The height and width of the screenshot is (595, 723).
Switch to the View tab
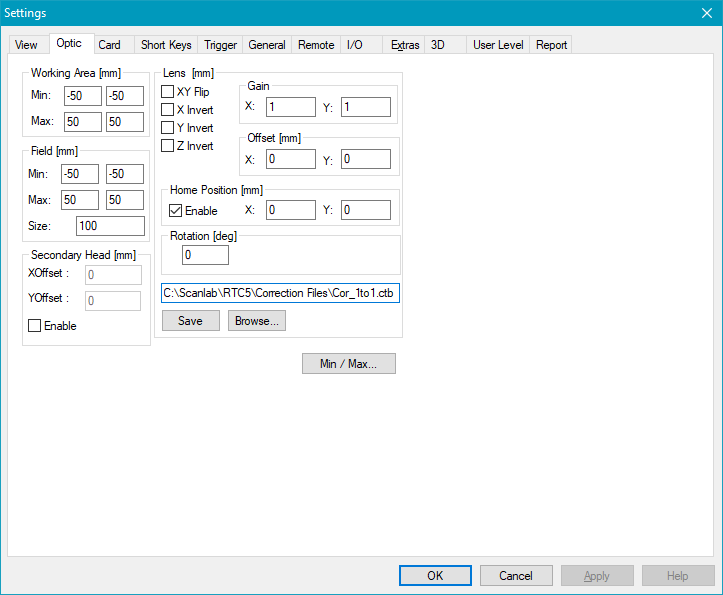[x=26, y=45]
